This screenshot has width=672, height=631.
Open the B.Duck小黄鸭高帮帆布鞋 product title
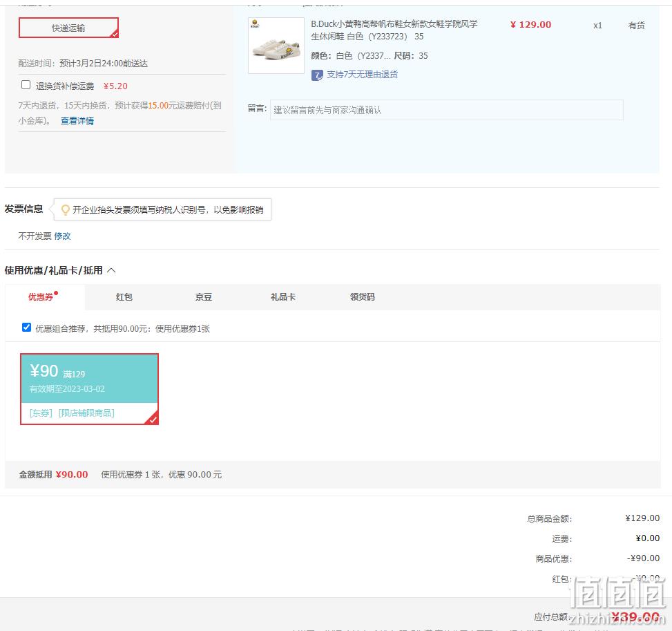click(x=394, y=30)
